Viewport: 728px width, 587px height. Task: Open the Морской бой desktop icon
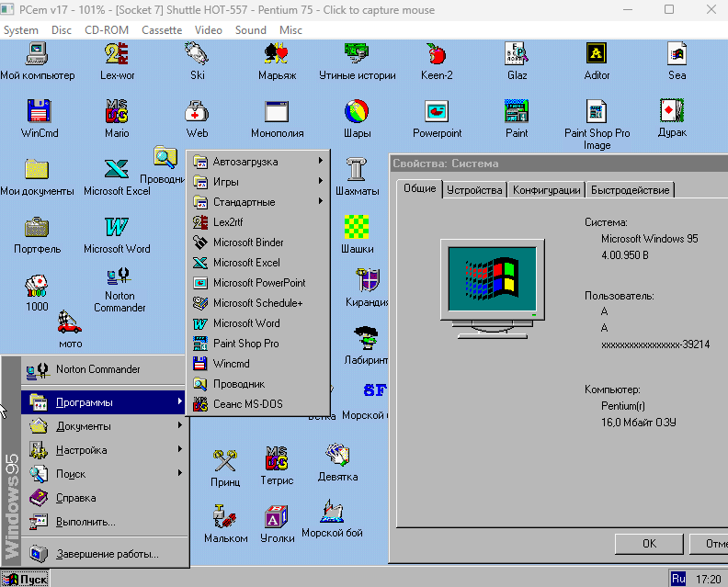click(x=332, y=513)
